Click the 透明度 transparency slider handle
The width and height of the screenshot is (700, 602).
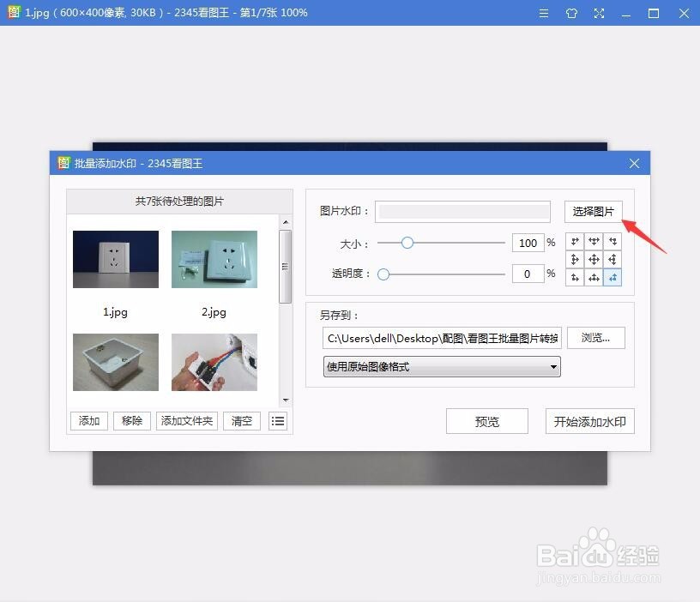pyautogui.click(x=383, y=274)
